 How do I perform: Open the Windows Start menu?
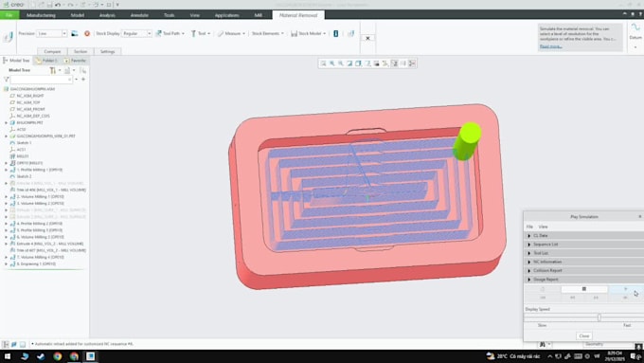8,356
